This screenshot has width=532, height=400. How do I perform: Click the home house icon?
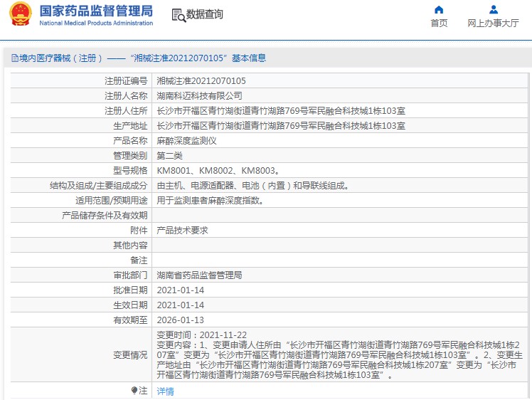click(x=439, y=9)
